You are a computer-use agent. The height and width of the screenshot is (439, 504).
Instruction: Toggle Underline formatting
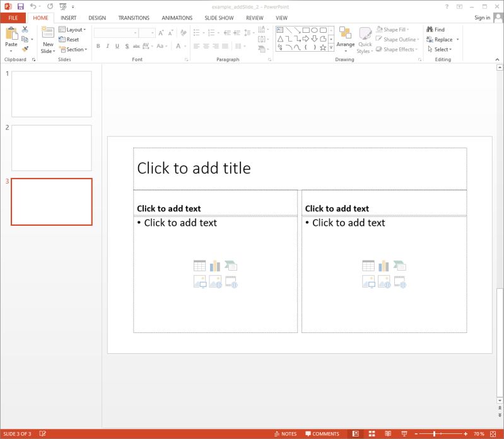pyautogui.click(x=117, y=46)
